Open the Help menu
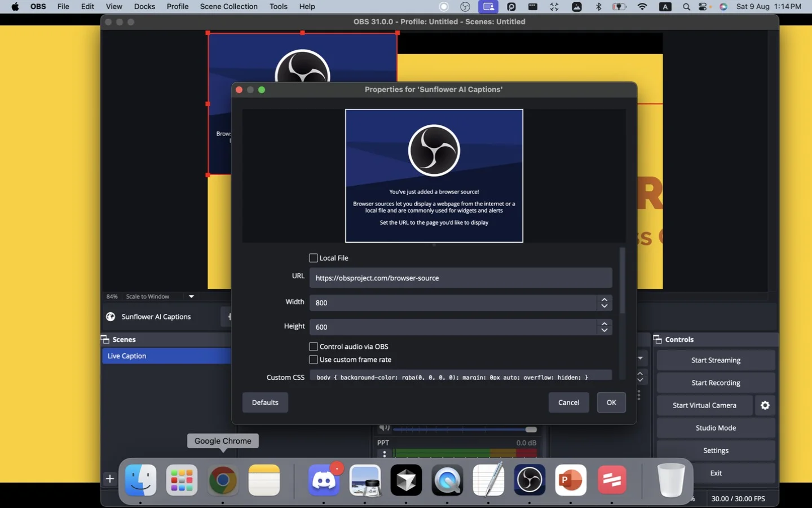The height and width of the screenshot is (508, 812). 307,7
